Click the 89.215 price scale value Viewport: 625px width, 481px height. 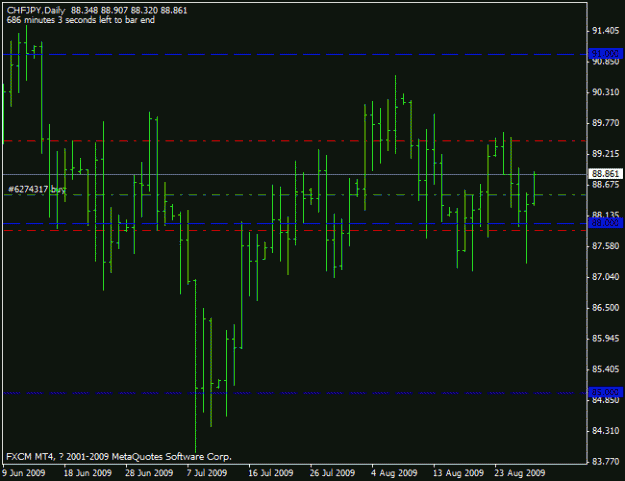(605, 153)
